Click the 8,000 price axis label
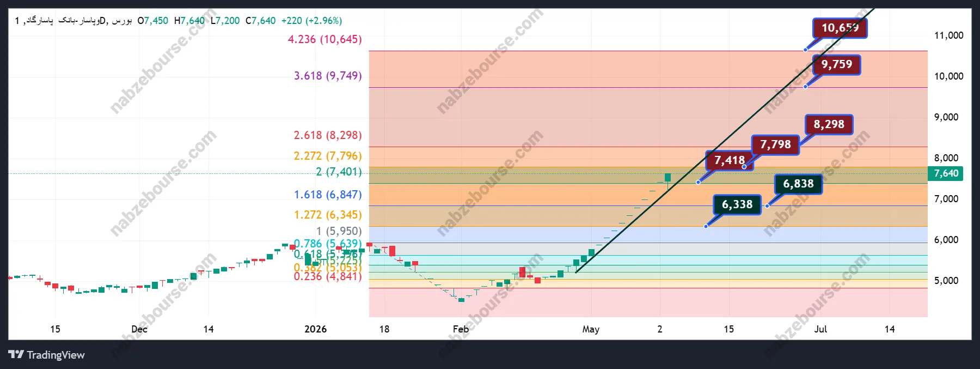The height and width of the screenshot is (369, 980). tap(946, 158)
